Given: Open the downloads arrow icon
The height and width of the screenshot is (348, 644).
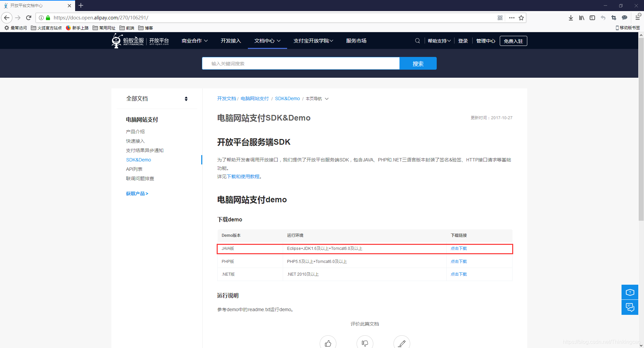Looking at the screenshot, I should pyautogui.click(x=571, y=18).
